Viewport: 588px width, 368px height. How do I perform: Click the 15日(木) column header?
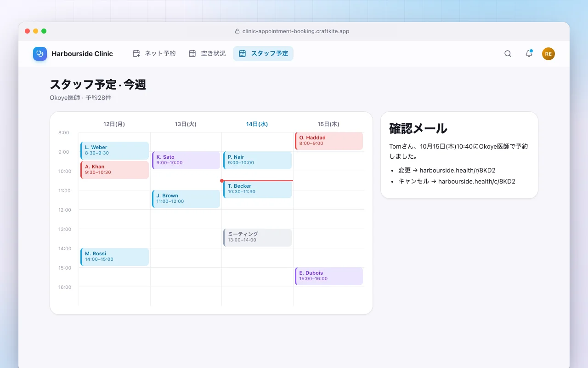pos(328,124)
